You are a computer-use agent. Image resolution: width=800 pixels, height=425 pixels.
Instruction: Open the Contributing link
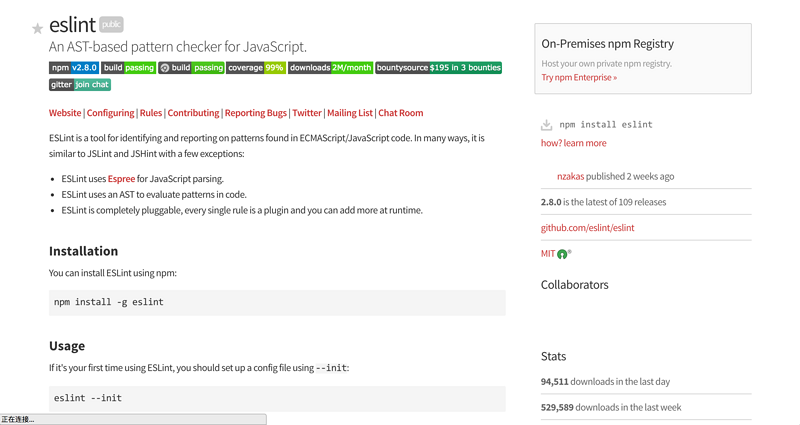pos(193,113)
